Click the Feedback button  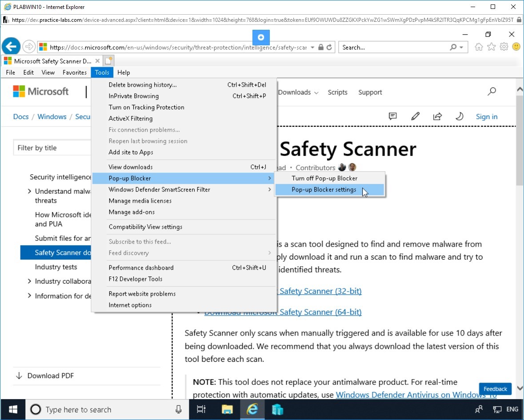495,389
